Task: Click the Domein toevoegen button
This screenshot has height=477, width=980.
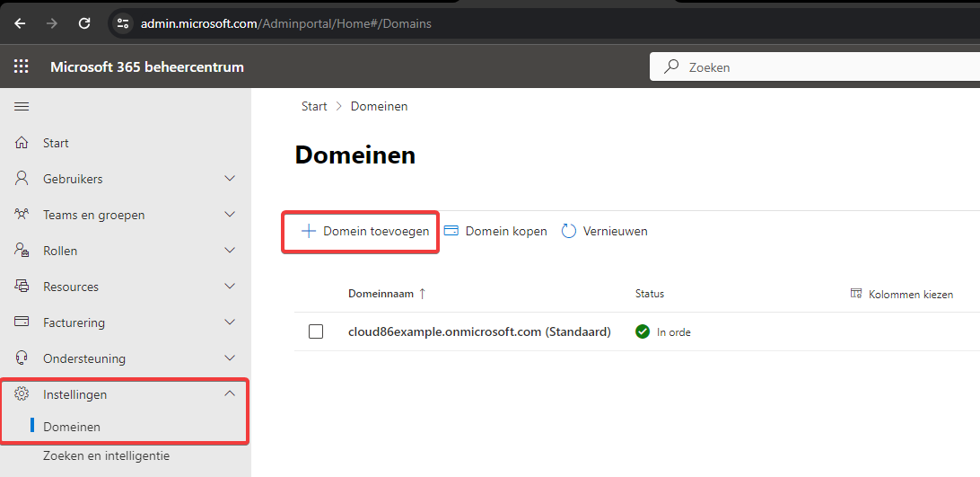Action: (x=365, y=231)
